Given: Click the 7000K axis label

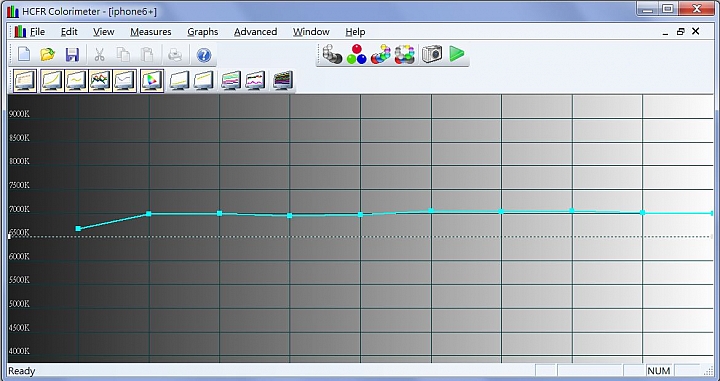Looking at the screenshot, I should (19, 209).
